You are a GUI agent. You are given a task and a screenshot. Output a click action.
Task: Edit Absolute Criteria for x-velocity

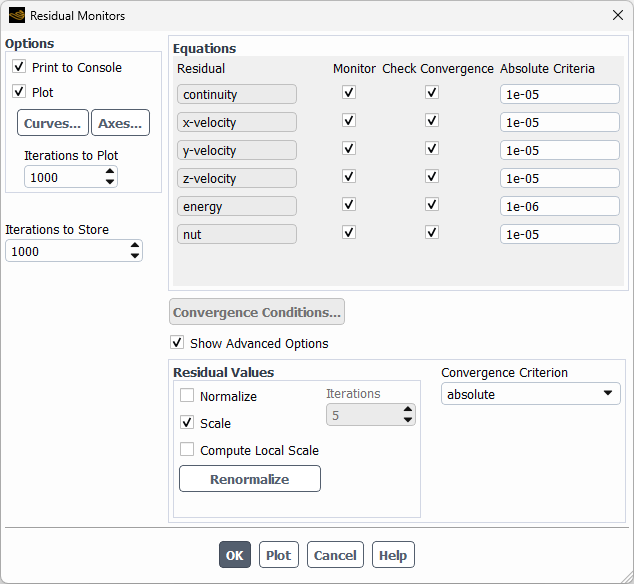(560, 122)
